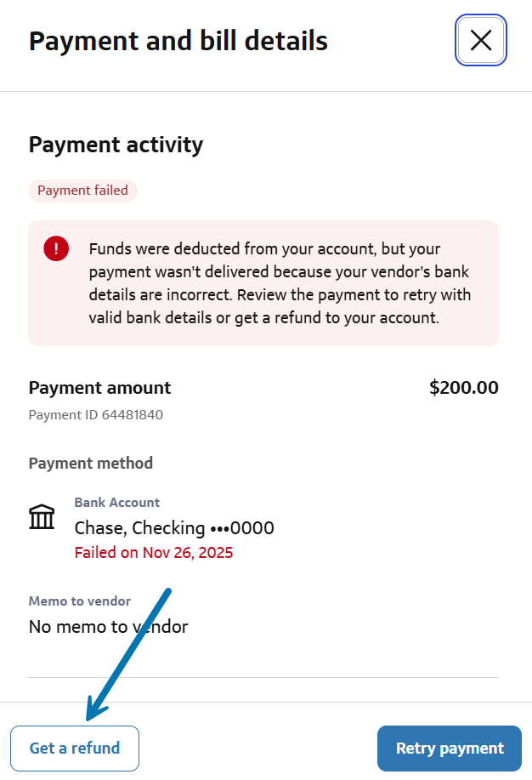532x780 pixels.
Task: Click the Bank Account label
Action: coord(117,503)
